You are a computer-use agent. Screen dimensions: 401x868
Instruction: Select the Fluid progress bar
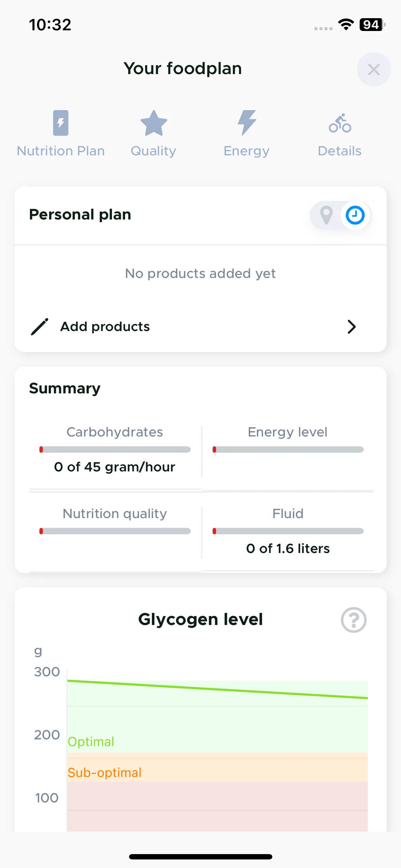[288, 531]
